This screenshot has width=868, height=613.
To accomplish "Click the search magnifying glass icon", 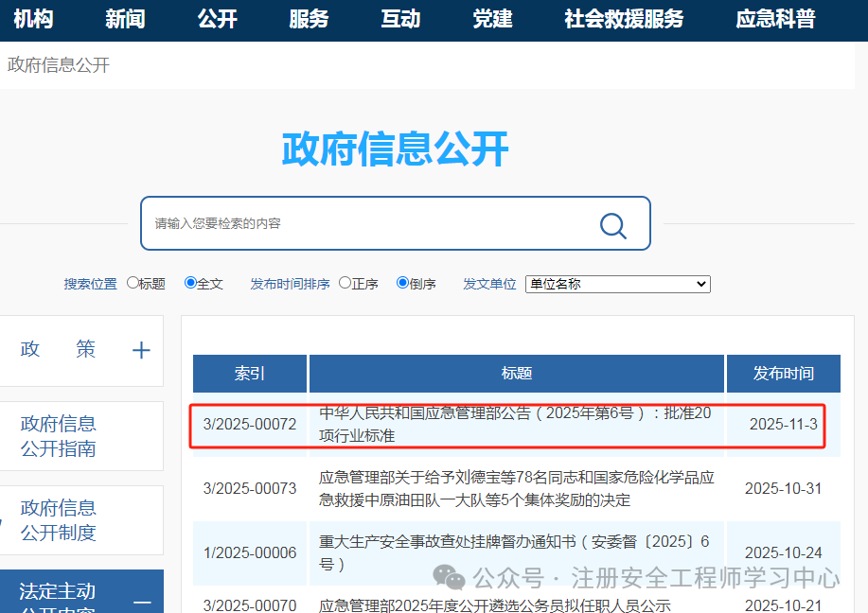I will 611,225.
